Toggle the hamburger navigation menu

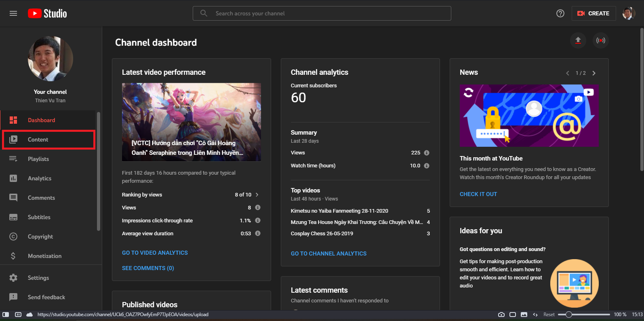(x=13, y=13)
